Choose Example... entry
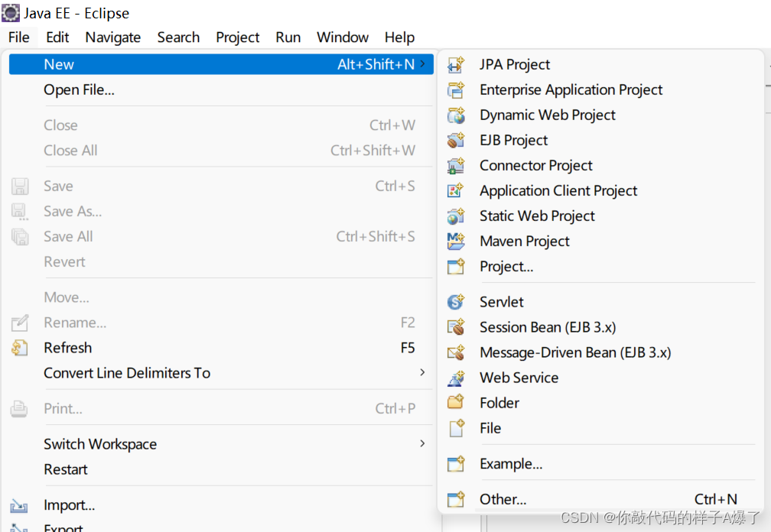Image resolution: width=771 pixels, height=532 pixels. click(601, 464)
